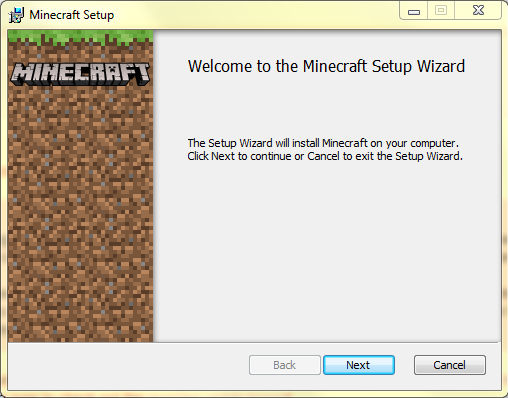Click blank footer area left of Back
The width and height of the screenshot is (508, 398).
click(128, 366)
